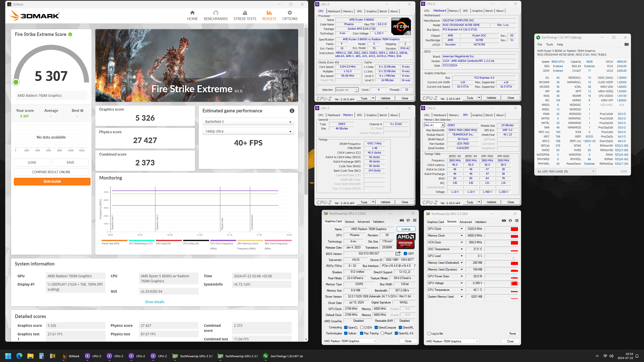Click the GPU-Z BIOS version share icon
Image resolution: width=644 pixels, height=362 pixels.
coord(398,253)
